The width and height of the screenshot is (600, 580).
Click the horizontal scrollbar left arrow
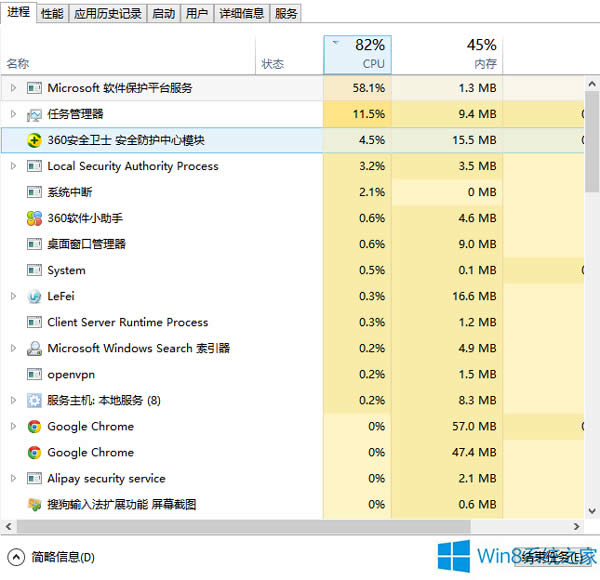pos(8,527)
